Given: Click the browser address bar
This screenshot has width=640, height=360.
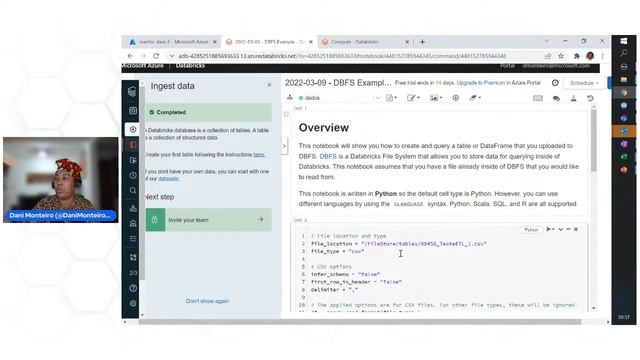Looking at the screenshot, I should [x=342, y=56].
